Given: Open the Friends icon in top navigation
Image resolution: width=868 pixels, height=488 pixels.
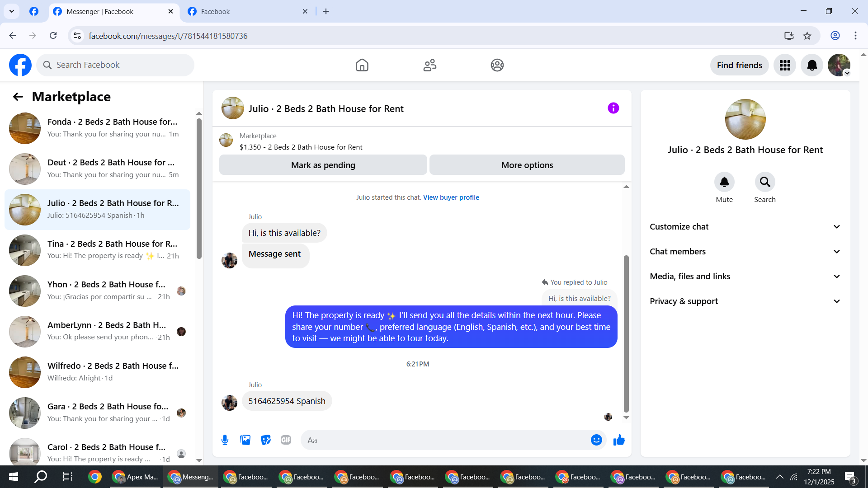Looking at the screenshot, I should (430, 65).
